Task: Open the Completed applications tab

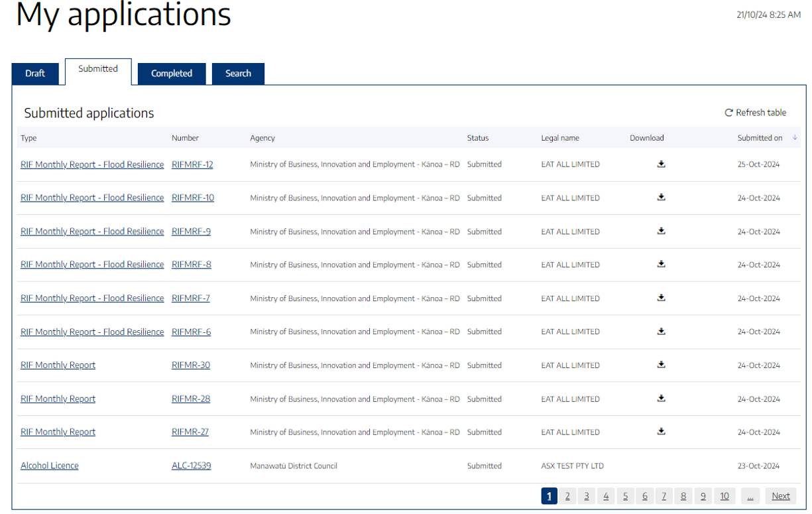Action: (x=171, y=73)
